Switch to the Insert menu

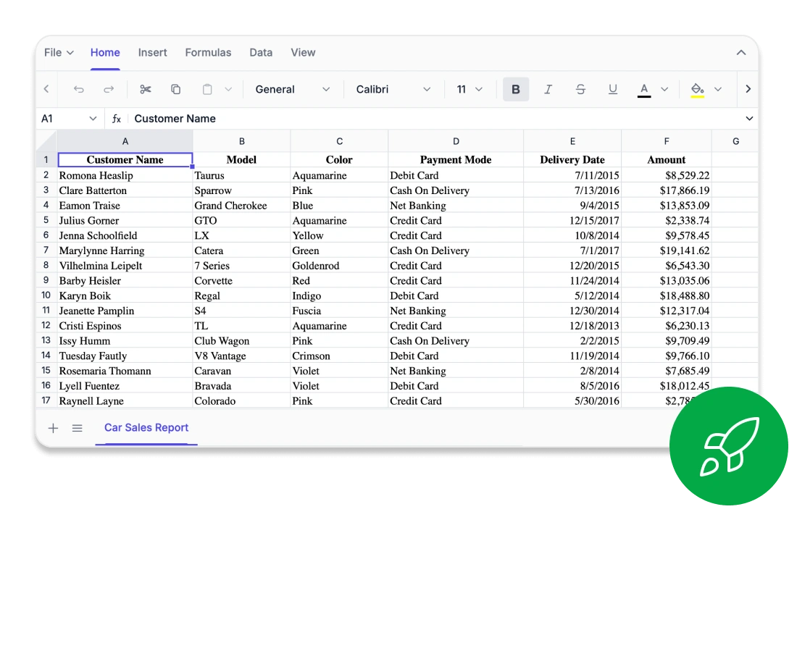tap(152, 52)
